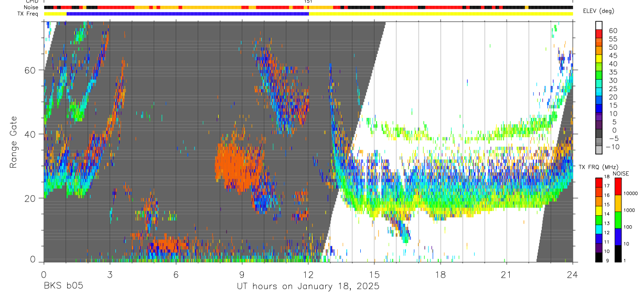The image size is (644, 297).
Task: Click the 3 tick on UT hours axis
Action: coord(110,274)
